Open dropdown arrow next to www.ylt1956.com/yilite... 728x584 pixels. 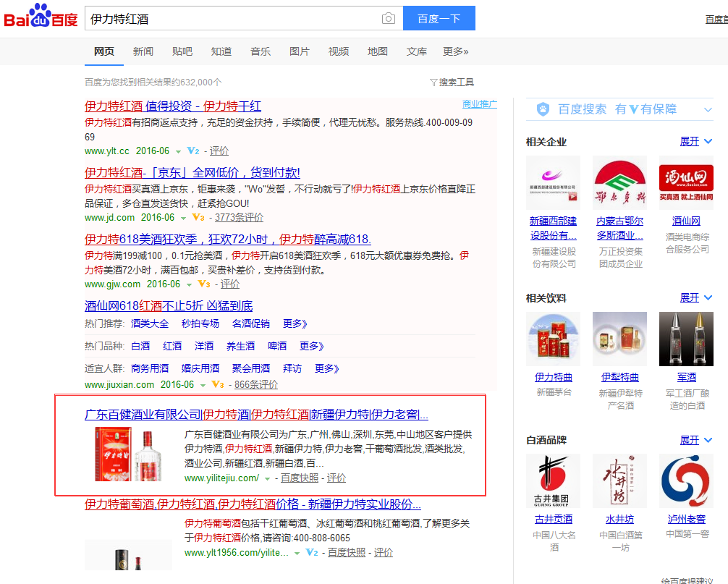[297, 554]
